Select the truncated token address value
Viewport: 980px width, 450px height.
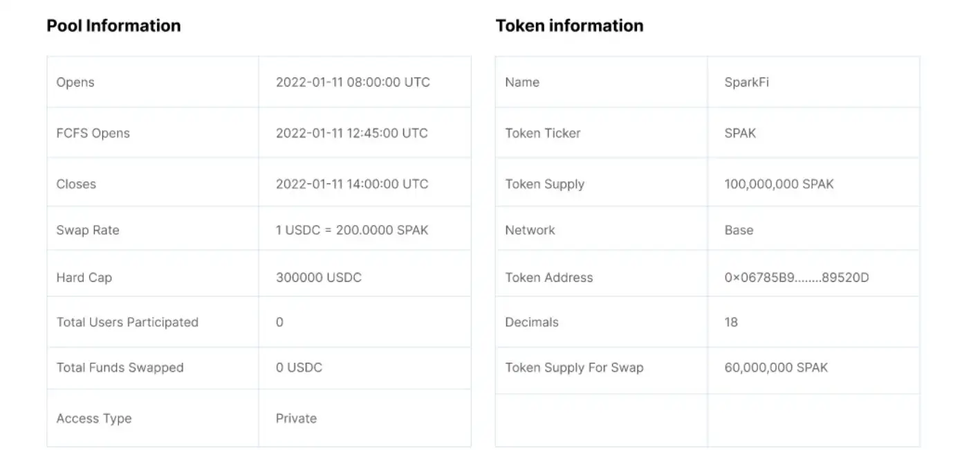pyautogui.click(x=796, y=278)
